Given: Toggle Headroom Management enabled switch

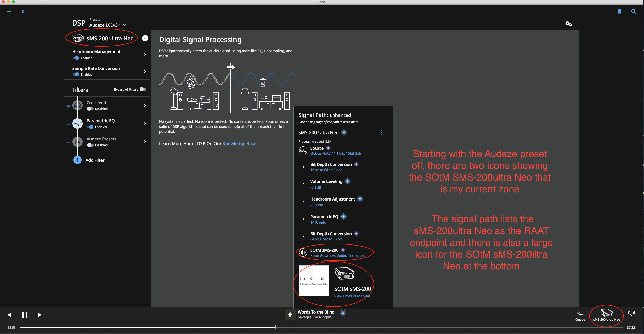Looking at the screenshot, I should [x=76, y=58].
